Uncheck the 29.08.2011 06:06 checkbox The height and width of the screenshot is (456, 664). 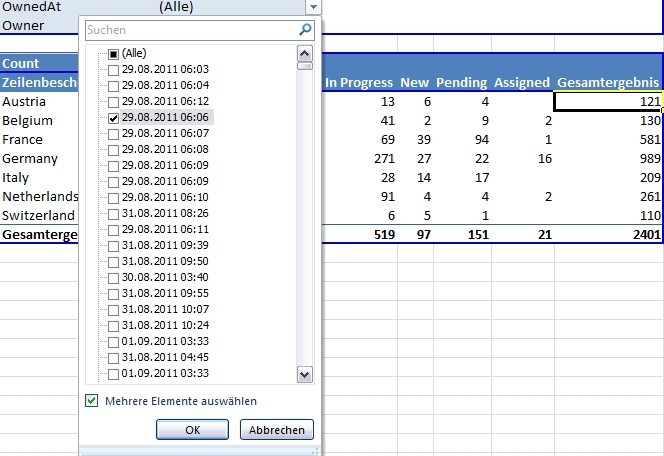pyautogui.click(x=113, y=118)
